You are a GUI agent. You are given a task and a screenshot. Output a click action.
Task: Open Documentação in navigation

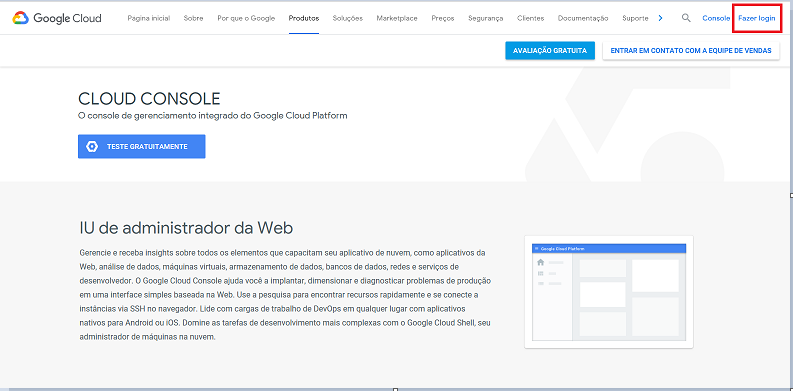pyautogui.click(x=583, y=18)
